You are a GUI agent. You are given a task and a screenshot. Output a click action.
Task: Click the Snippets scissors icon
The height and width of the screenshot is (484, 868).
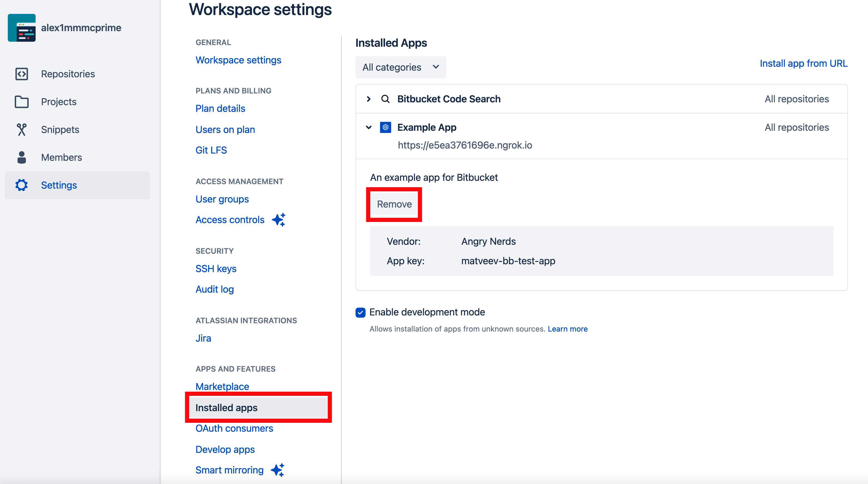22,130
